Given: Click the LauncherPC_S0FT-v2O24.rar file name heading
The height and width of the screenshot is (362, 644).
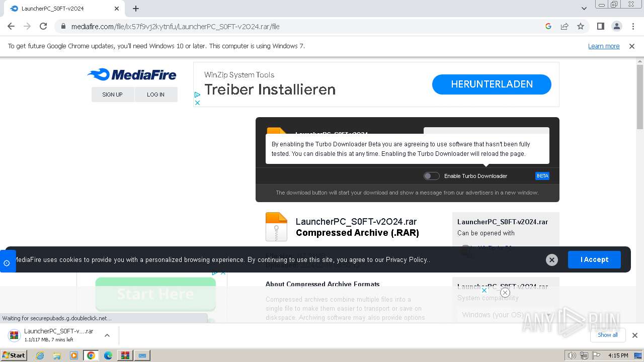Looking at the screenshot, I should (x=356, y=221).
